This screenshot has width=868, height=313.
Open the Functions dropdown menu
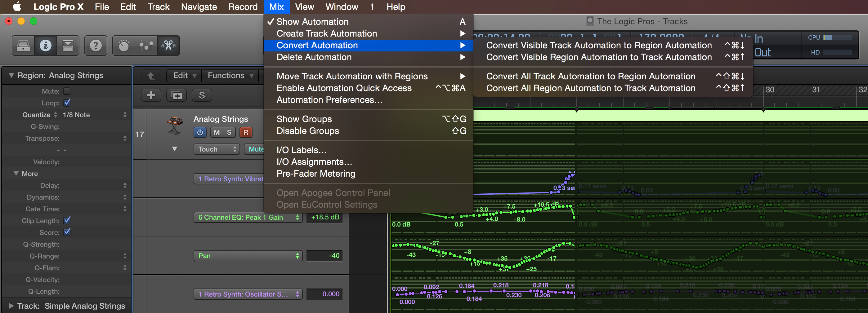[x=230, y=76]
